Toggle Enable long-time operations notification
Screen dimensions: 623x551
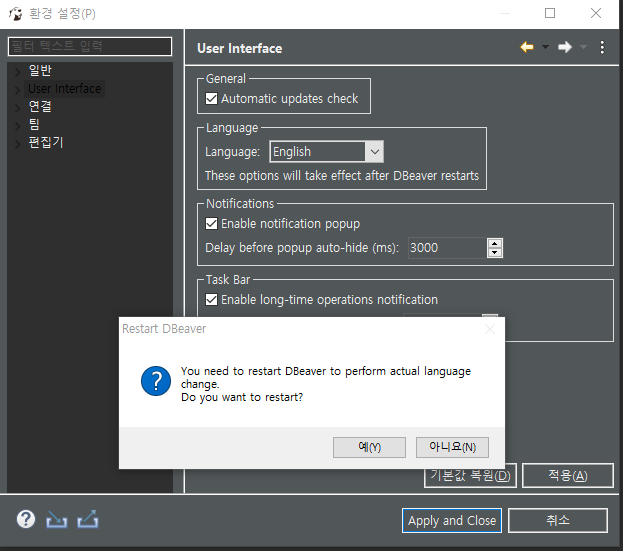pyautogui.click(x=211, y=300)
